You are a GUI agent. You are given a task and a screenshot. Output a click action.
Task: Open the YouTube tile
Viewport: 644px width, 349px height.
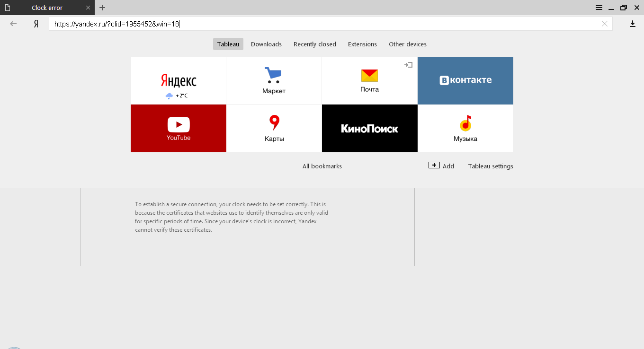pos(178,128)
